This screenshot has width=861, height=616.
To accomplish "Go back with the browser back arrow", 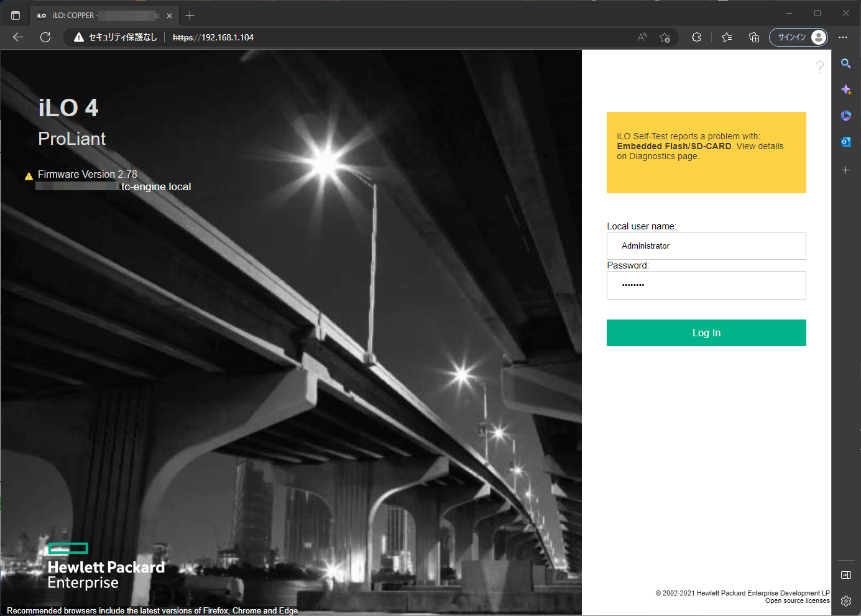I will 18,37.
